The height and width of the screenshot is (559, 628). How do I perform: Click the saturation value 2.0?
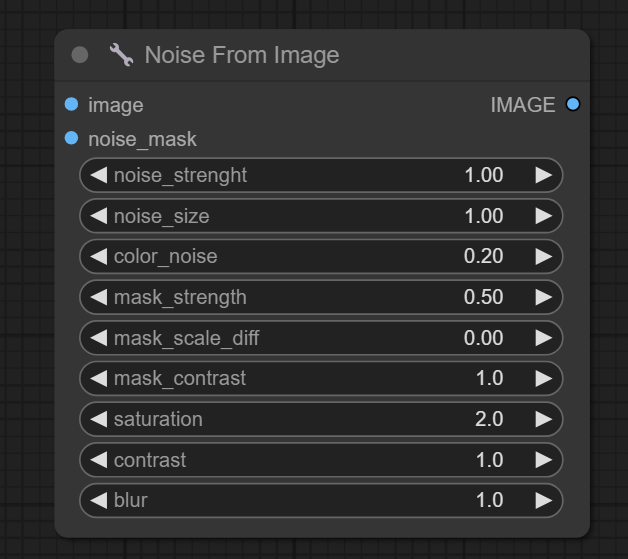tap(489, 419)
